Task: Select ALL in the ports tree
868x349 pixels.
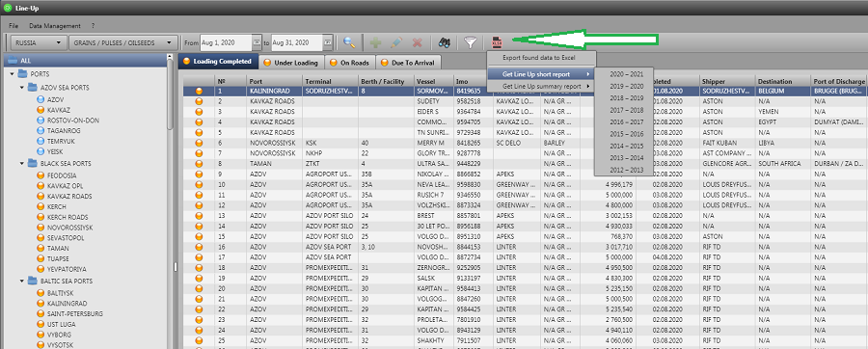Action: tap(25, 61)
